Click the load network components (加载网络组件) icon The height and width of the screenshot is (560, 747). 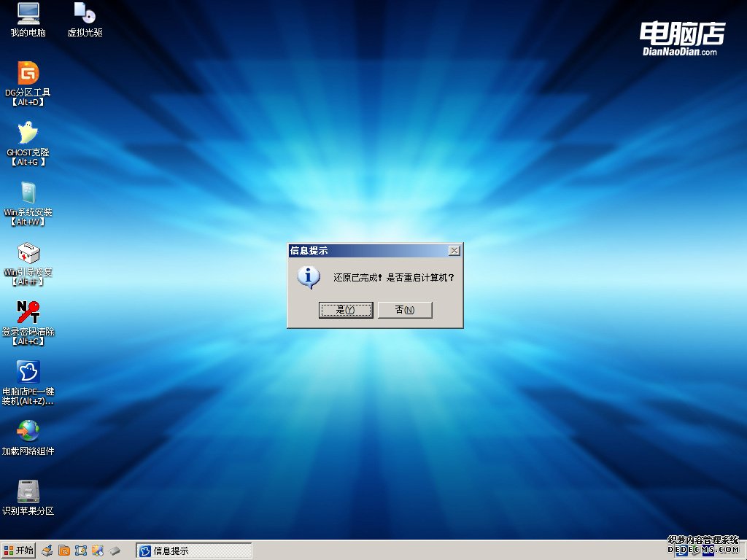pos(28,431)
